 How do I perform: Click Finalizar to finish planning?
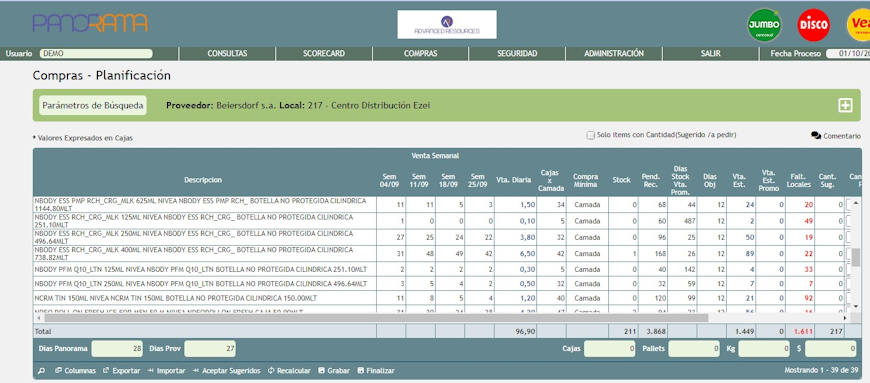(x=376, y=370)
